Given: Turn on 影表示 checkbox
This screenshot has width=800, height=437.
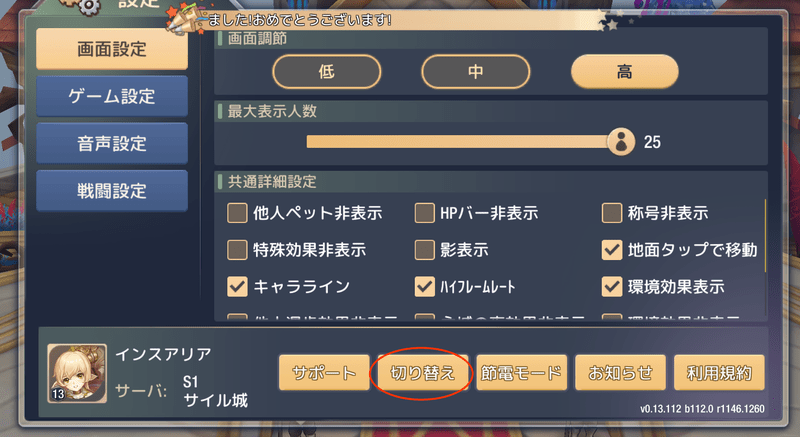Looking at the screenshot, I should click(x=424, y=250).
